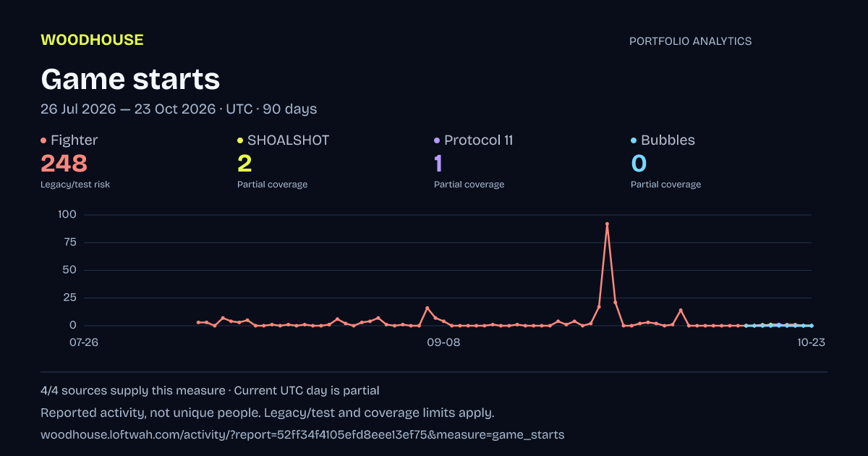The height and width of the screenshot is (456, 868).
Task: Click the y-axis label 50
Action: [70, 270]
